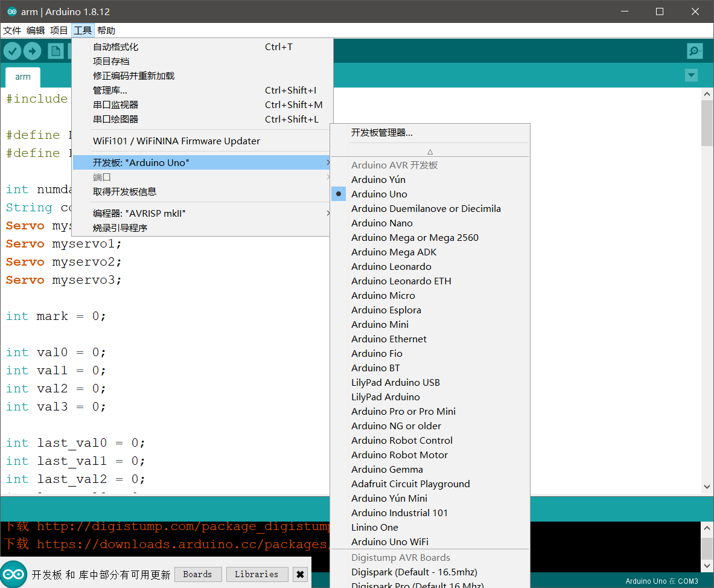Select Arduino Leonardo ETH board
Image resolution: width=714 pixels, height=588 pixels.
coord(430,281)
